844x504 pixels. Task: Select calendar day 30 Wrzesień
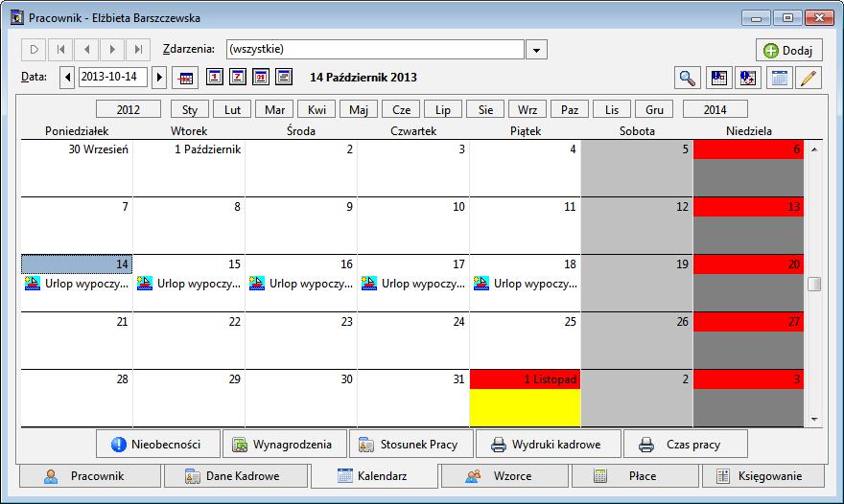[x=77, y=169]
